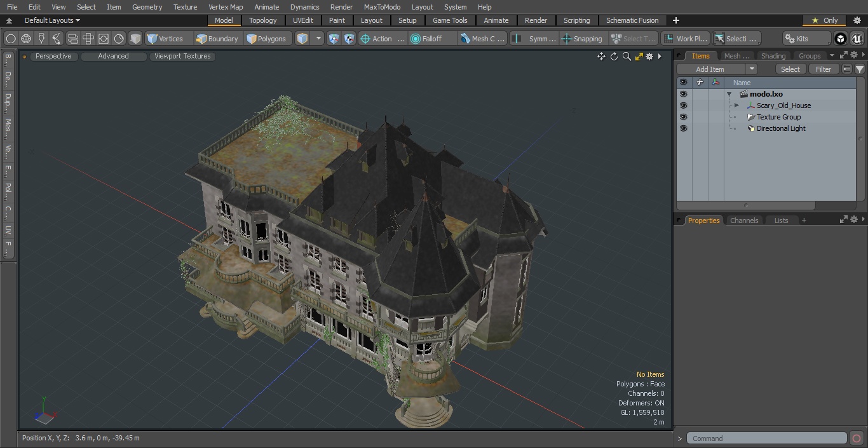Viewport: 868px width, 448px height.
Task: Click the viewport zoom magnifier icon
Action: [627, 57]
